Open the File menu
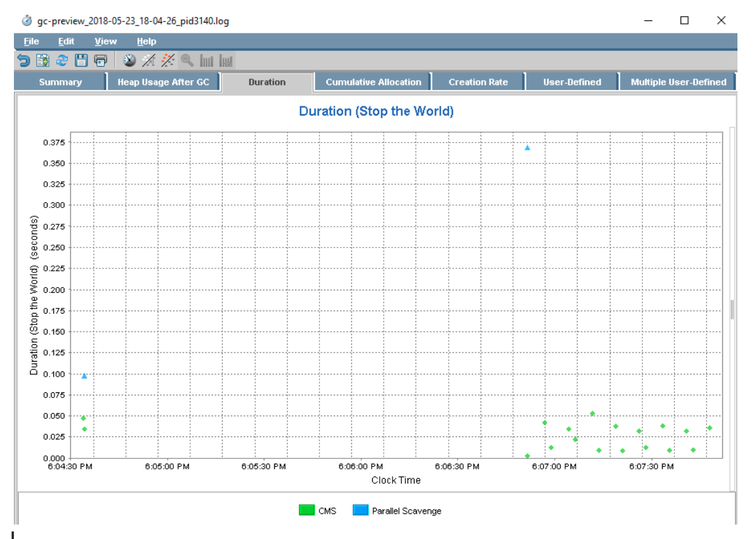This screenshot has height=539, width=756. point(31,41)
